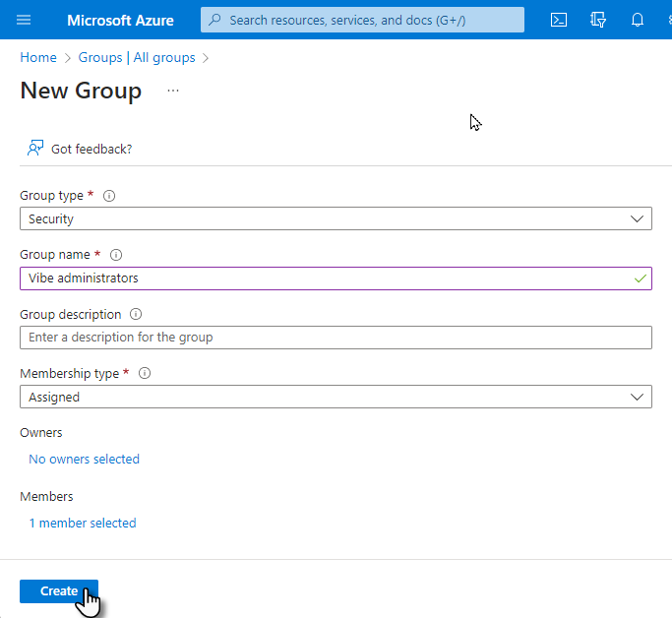
Task: Open the hamburger portal menu
Action: [x=24, y=20]
